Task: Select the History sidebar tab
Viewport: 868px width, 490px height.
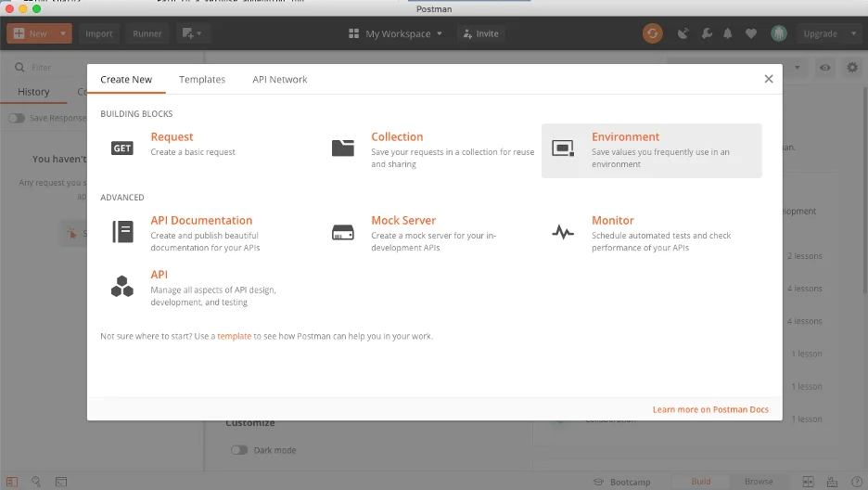Action: coord(33,92)
